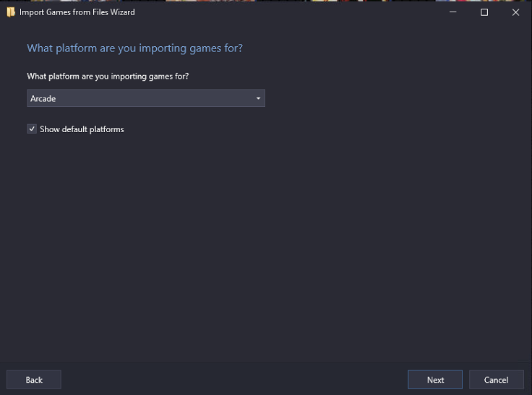The height and width of the screenshot is (395, 532).
Task: Uncheck the Show default platforms checkbox
Action: (32, 129)
